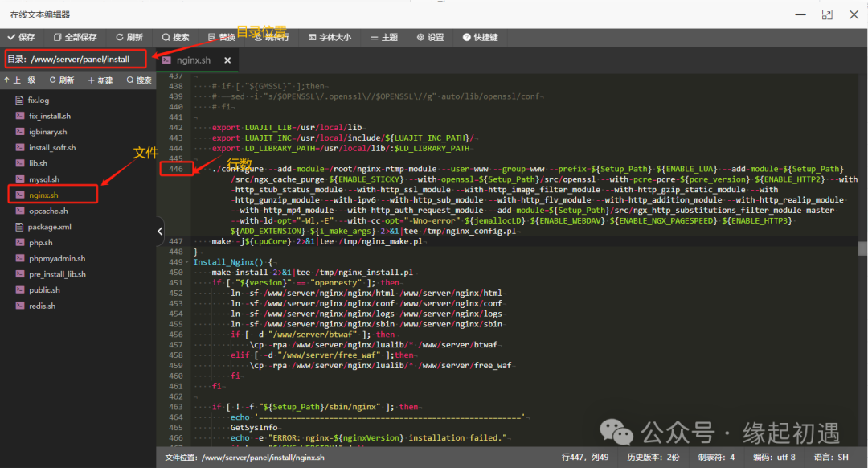Click shell icon beside php.sh
Viewport: 868px width, 468px height.
pos(20,243)
